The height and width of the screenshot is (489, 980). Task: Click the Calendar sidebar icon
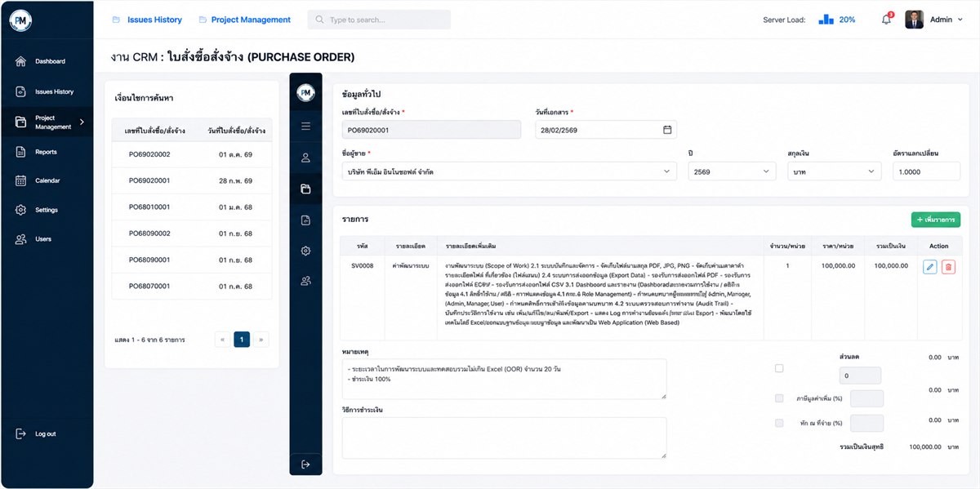pos(21,180)
